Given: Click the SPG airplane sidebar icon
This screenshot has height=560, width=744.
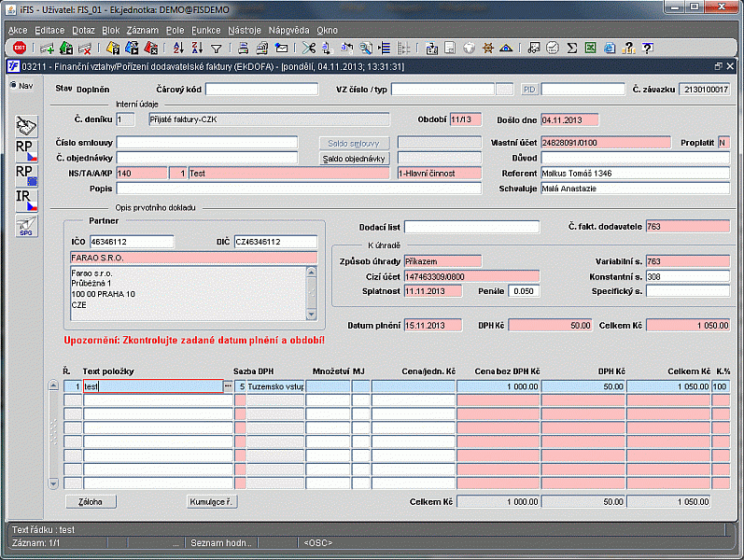Looking at the screenshot, I should (x=26, y=226).
